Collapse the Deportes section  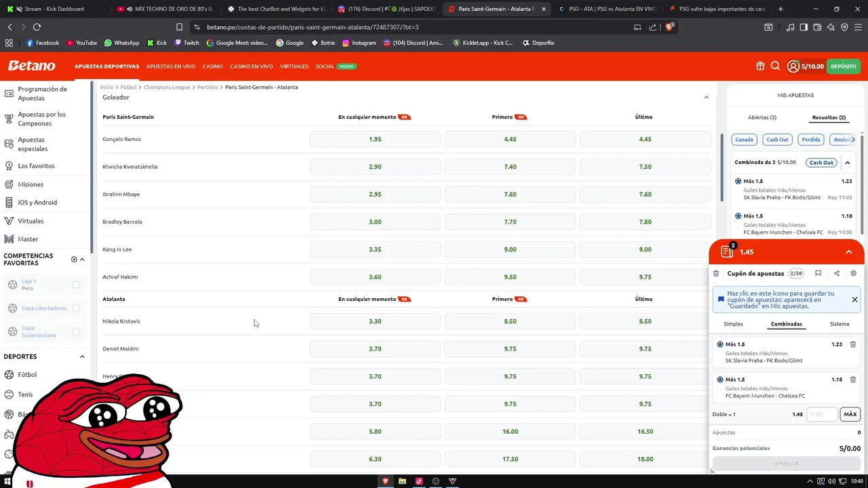(x=82, y=357)
